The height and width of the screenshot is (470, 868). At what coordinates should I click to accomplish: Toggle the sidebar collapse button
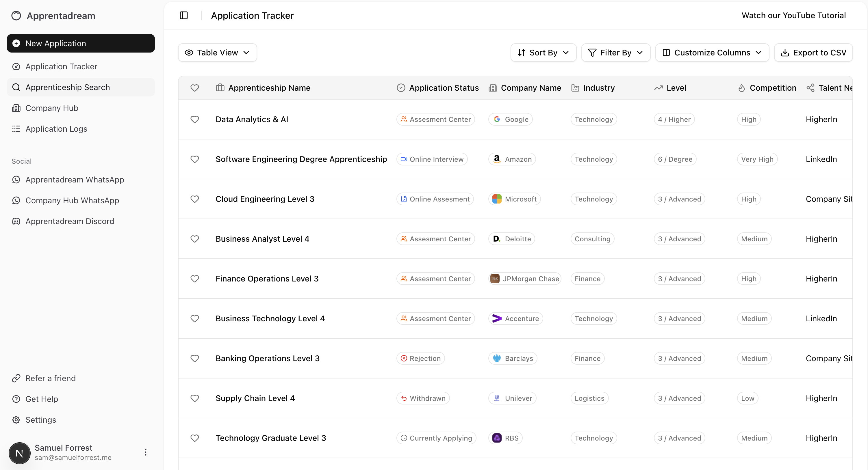184,16
